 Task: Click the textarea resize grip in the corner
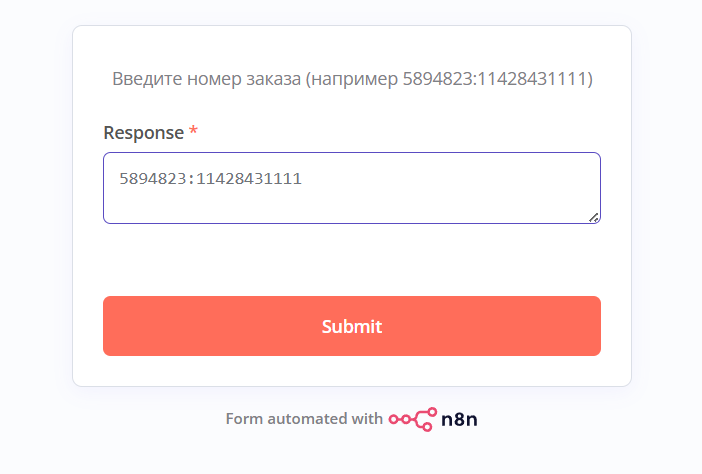594,218
